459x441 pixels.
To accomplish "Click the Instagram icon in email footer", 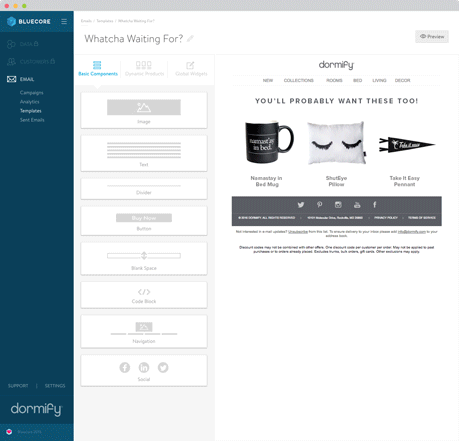I will (338, 205).
